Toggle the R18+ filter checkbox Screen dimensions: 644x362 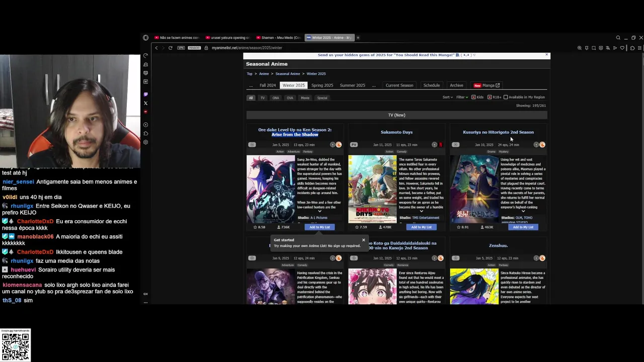(490, 97)
